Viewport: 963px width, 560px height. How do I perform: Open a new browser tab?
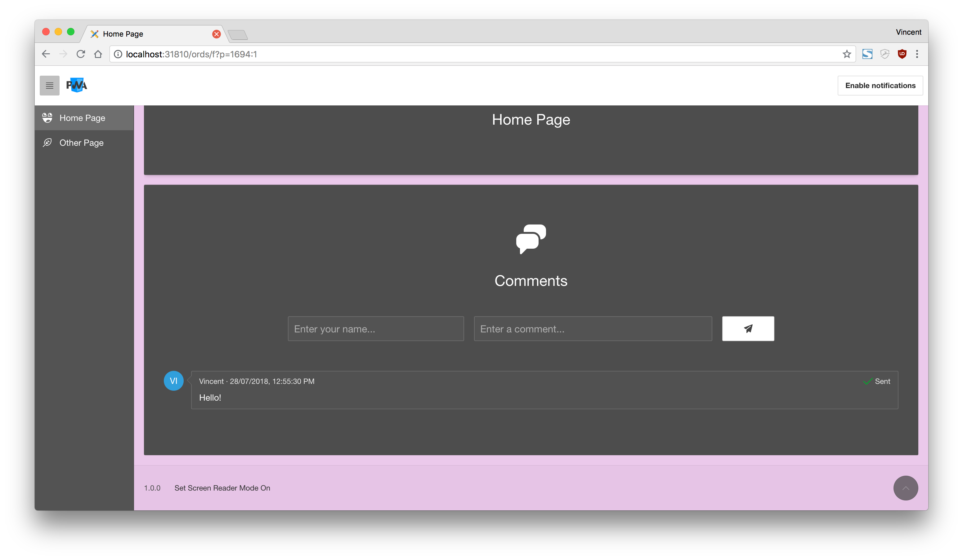click(x=238, y=35)
